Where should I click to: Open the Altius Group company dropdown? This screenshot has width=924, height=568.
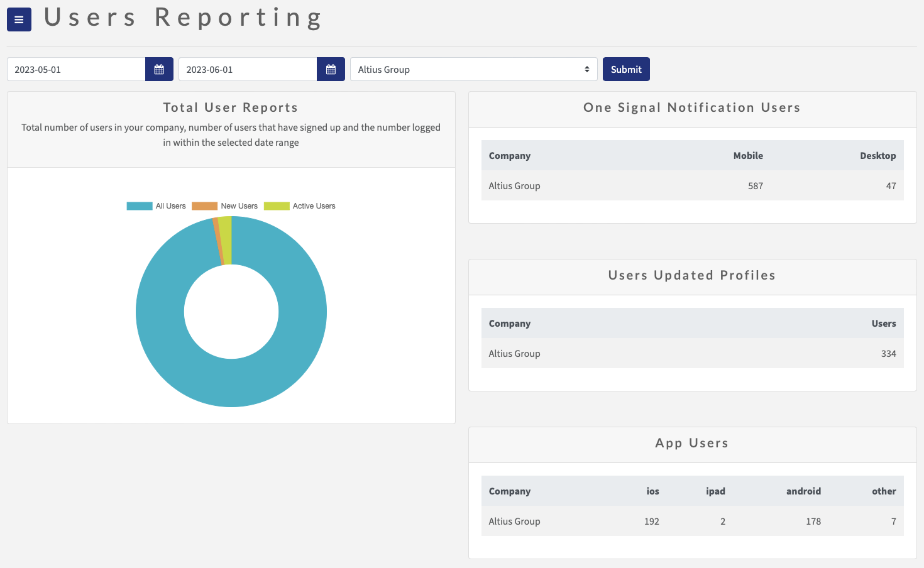[x=473, y=69]
